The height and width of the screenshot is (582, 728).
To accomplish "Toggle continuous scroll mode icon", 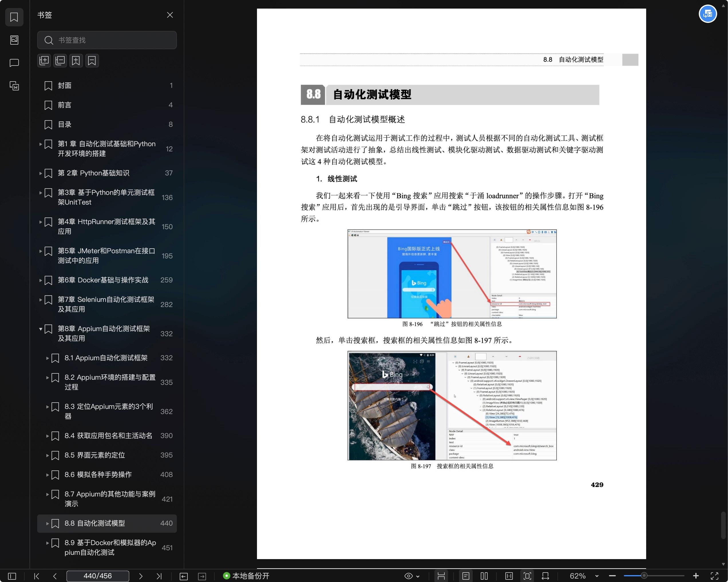I will (441, 576).
